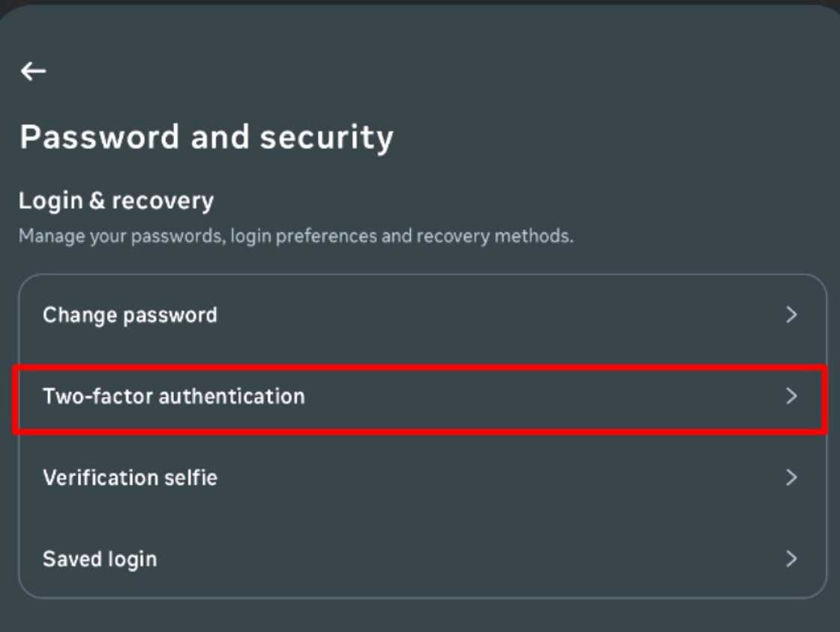Click the chevron beside Verification selfie
Viewport: 840px width, 632px height.
click(790, 478)
